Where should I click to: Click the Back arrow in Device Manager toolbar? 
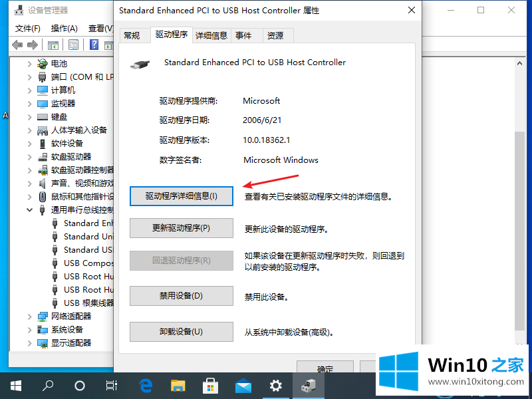(17, 45)
